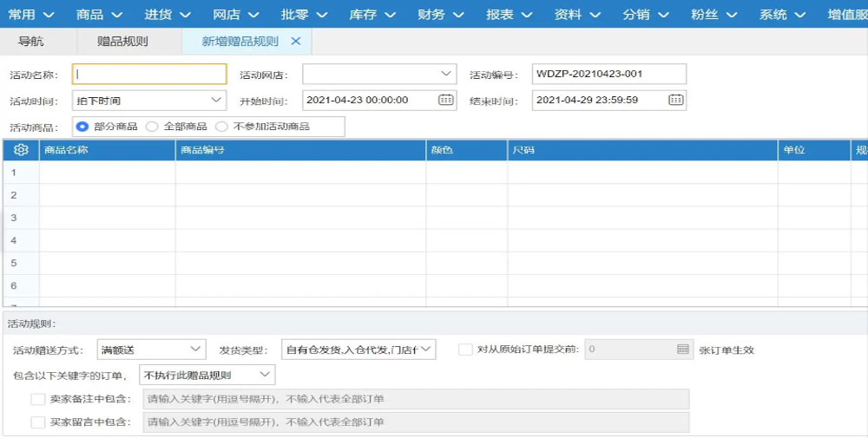
Task: Open the end time calendar picker
Action: pos(675,100)
